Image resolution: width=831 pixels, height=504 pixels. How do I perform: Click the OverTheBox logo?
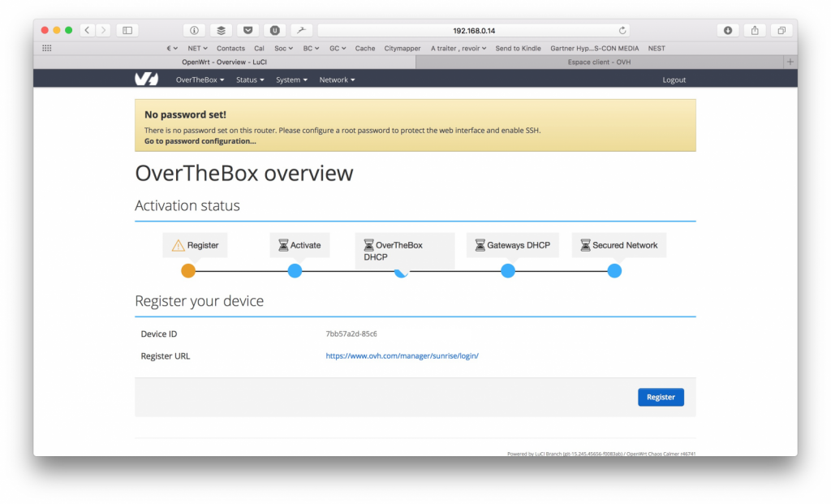[146, 80]
